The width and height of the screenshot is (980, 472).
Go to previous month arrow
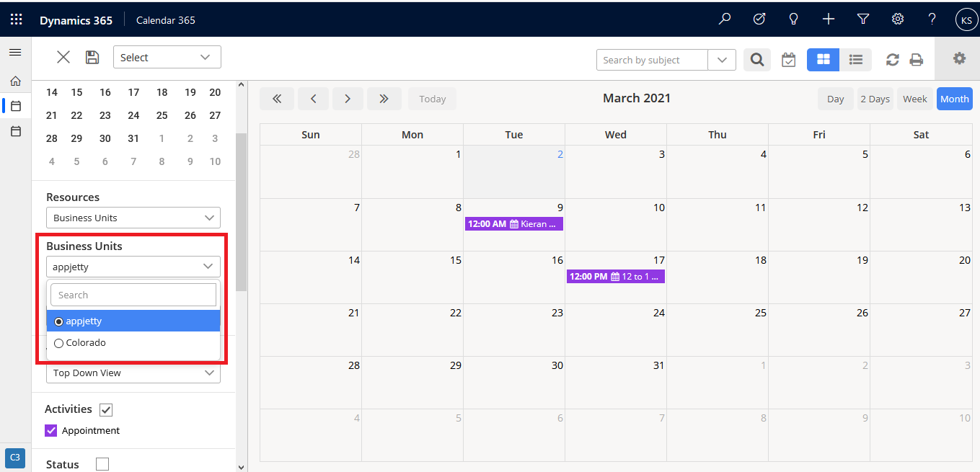[313, 99]
